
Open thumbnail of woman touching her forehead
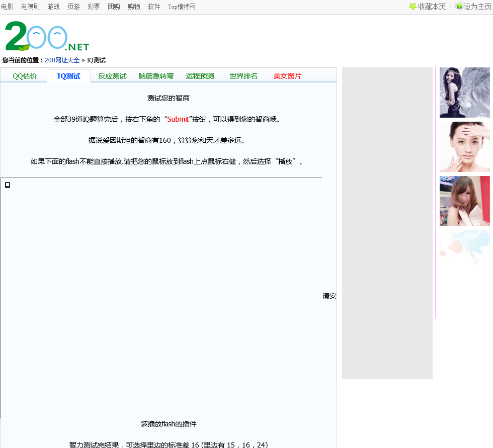click(x=465, y=147)
